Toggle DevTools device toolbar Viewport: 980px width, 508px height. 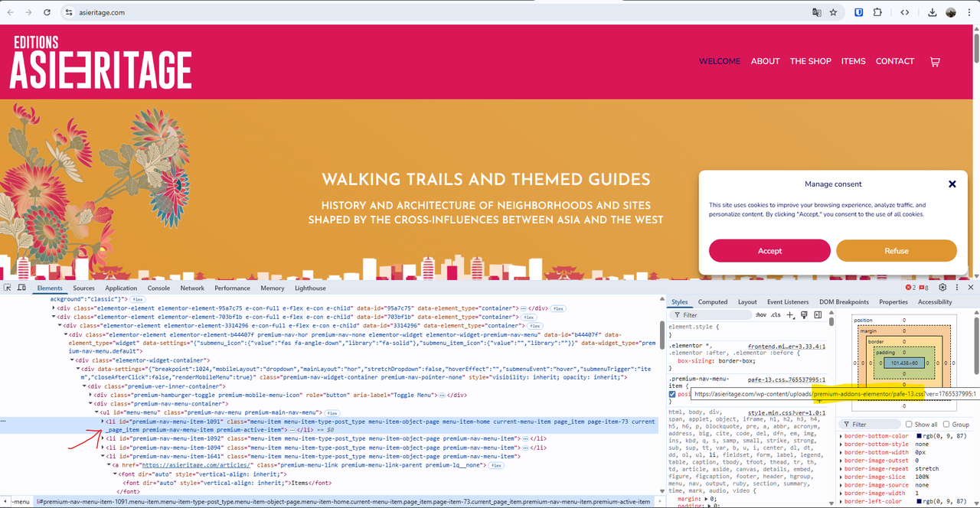23,288
